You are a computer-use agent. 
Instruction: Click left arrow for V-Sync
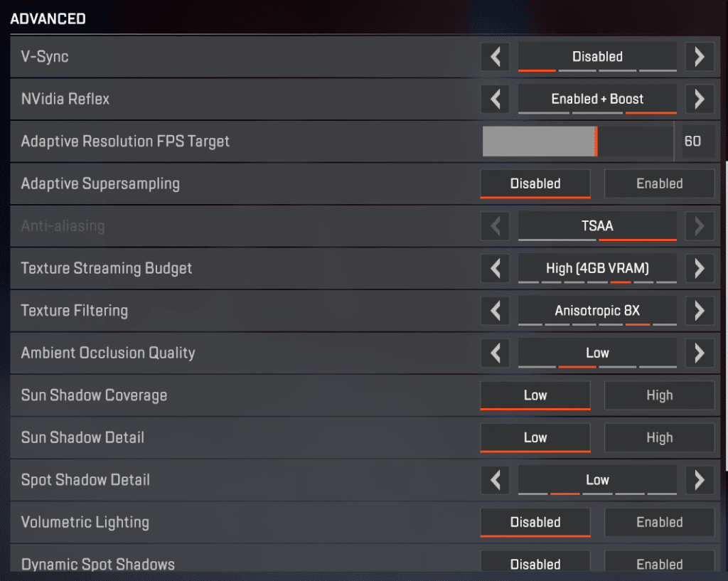click(x=495, y=57)
